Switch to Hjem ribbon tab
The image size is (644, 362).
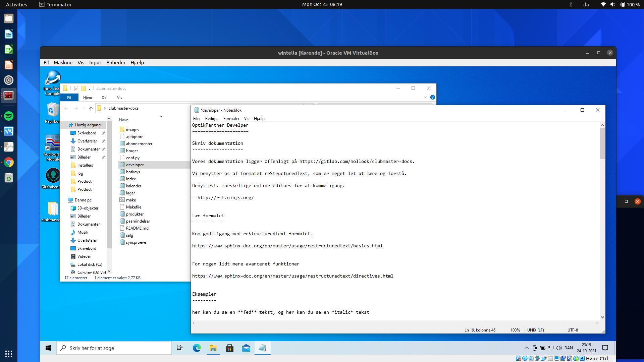coord(87,98)
